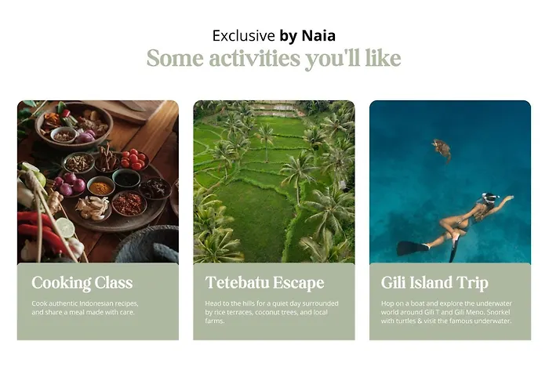Select the Tetebatu Escape description text

click(x=271, y=312)
